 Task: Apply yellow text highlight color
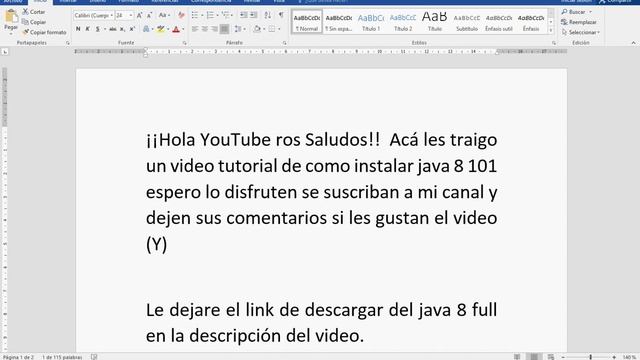click(160, 29)
